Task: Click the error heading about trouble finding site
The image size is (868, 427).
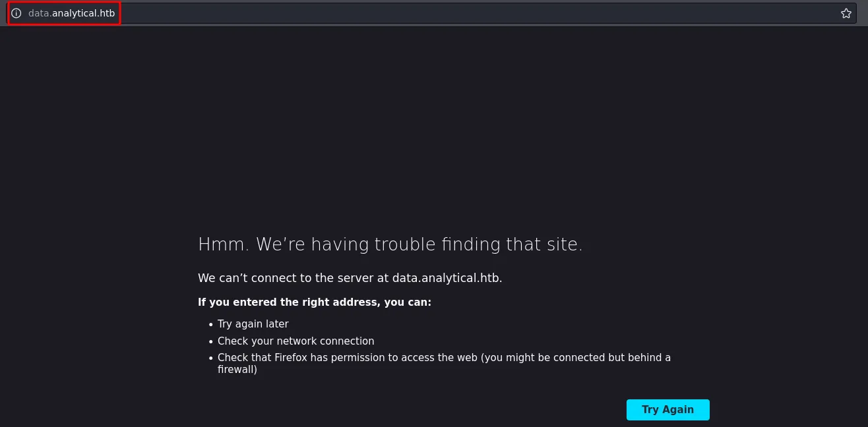Action: pos(390,244)
